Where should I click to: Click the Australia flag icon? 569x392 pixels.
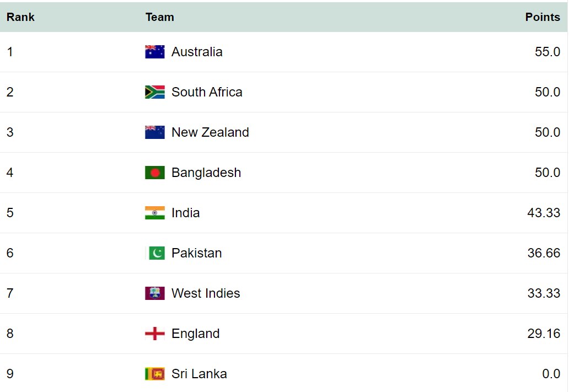click(154, 52)
